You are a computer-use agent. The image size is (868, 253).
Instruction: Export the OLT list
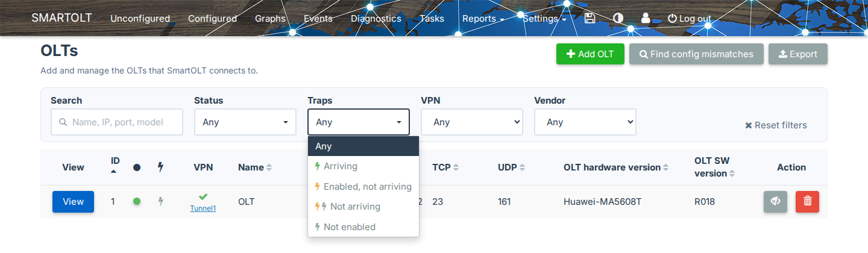click(x=798, y=54)
